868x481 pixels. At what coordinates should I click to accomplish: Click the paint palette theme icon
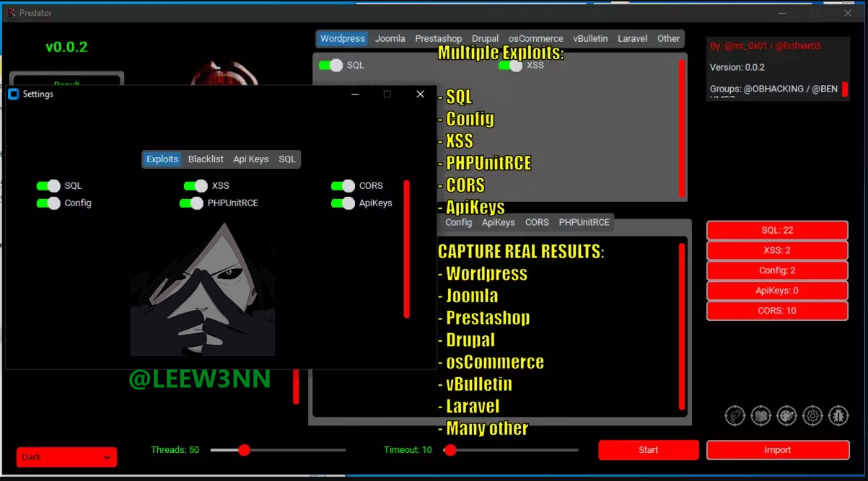(x=786, y=415)
